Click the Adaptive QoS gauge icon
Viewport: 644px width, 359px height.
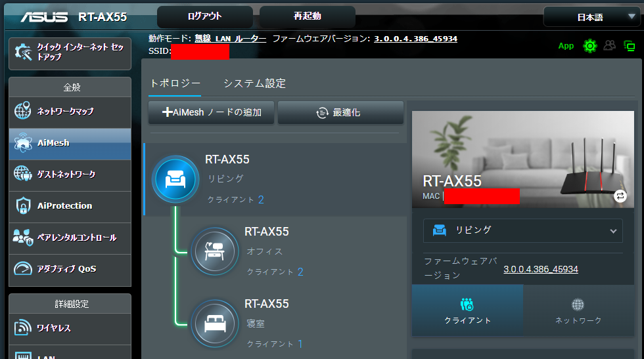point(23,268)
